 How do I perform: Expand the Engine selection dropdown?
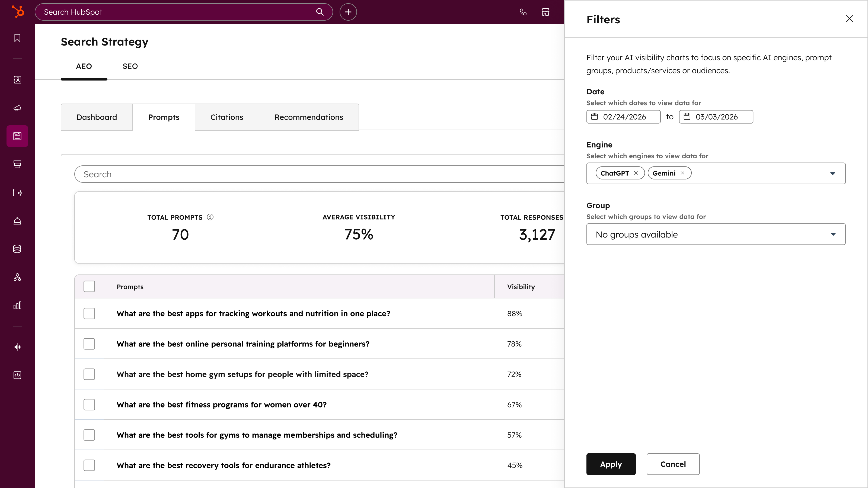click(x=833, y=174)
